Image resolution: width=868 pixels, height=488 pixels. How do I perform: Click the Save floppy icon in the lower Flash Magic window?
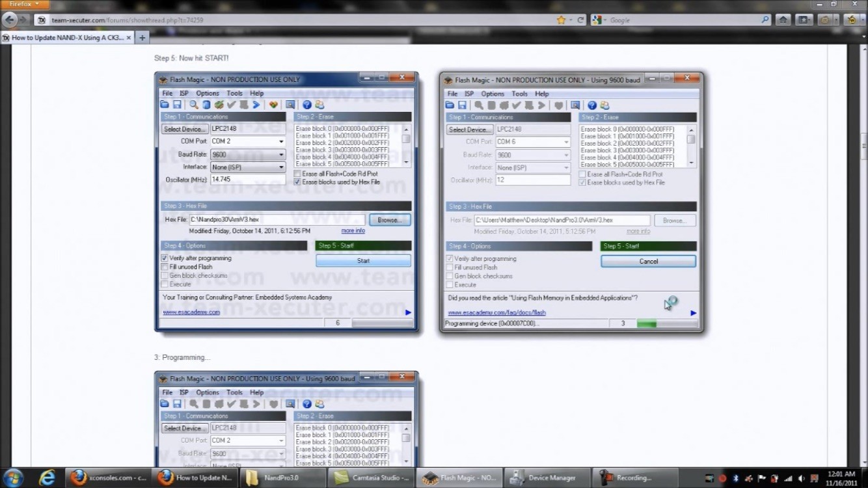(177, 404)
